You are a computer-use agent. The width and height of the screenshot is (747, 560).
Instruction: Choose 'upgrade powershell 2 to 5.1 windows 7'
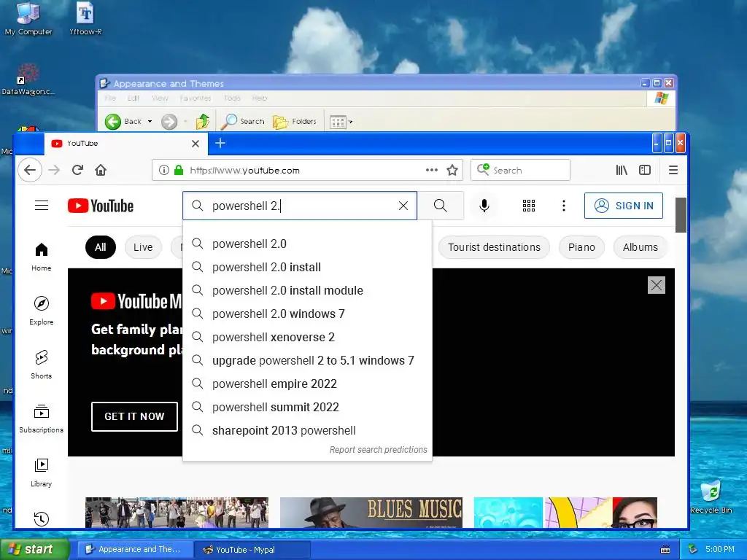click(x=307, y=360)
